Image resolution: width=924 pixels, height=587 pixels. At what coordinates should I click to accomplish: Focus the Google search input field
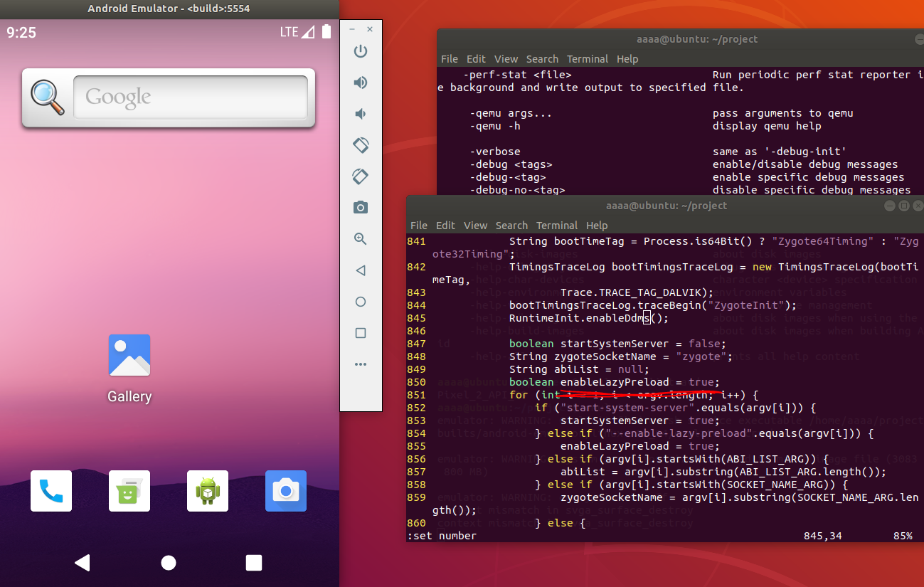tap(191, 97)
